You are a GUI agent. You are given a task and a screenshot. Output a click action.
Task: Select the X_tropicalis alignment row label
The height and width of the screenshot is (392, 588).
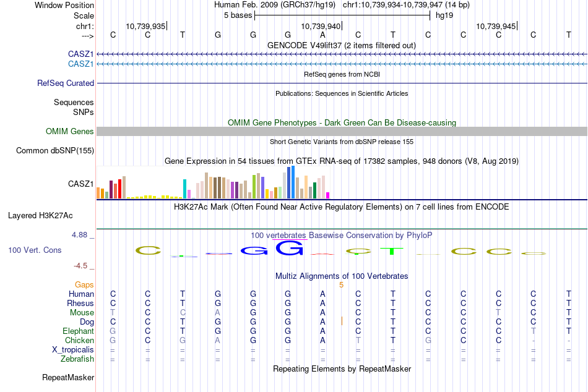[73, 350]
